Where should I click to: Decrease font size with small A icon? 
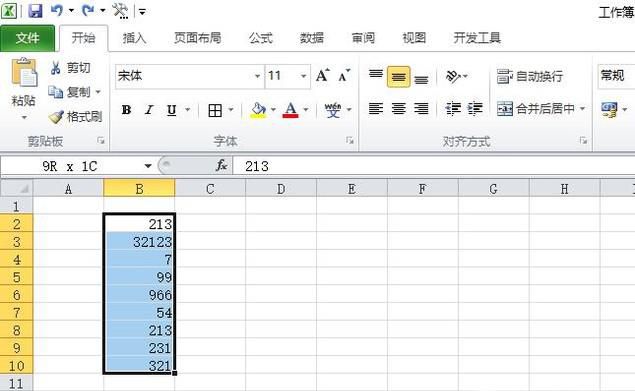point(343,76)
